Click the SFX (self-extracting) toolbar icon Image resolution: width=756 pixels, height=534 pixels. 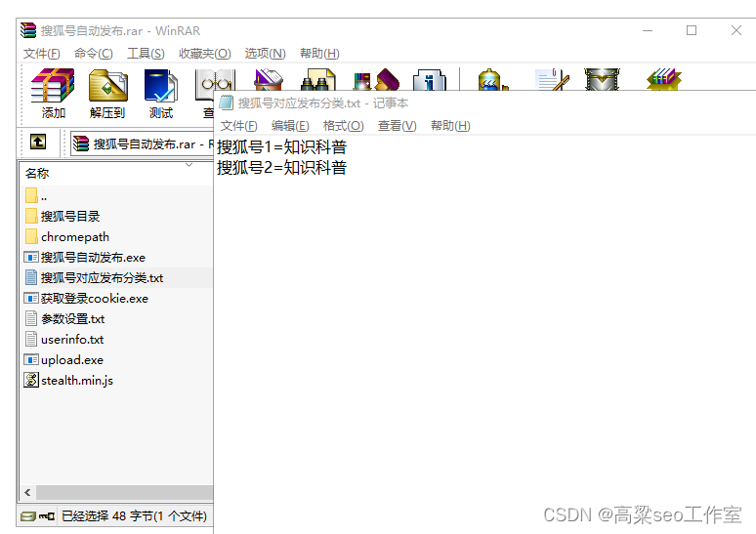(664, 79)
